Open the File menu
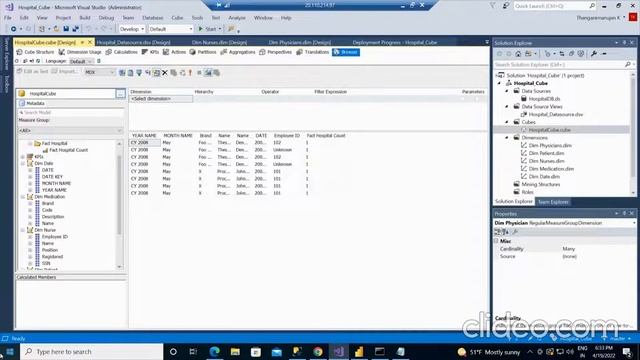Viewport: 640px width, 360px height. point(8,18)
